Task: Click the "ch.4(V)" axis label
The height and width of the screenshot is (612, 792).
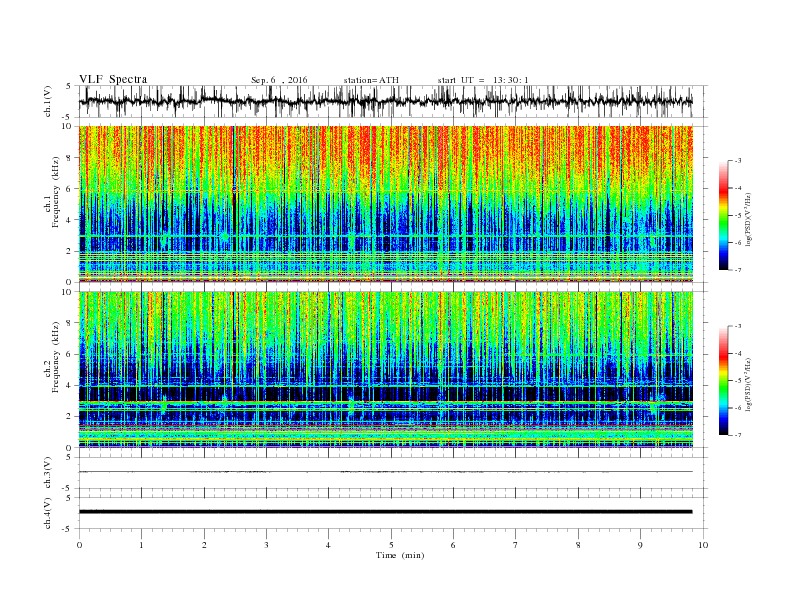Action: 48,513
